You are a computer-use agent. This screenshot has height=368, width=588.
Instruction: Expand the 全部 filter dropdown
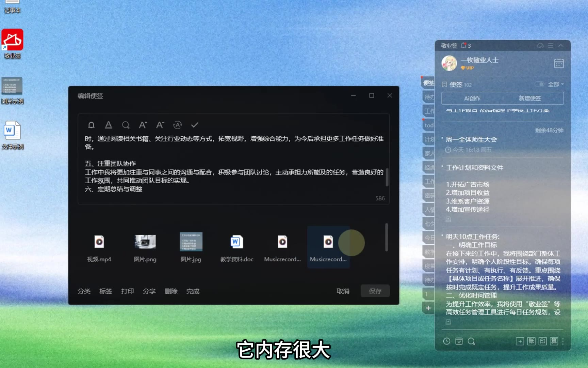556,84
